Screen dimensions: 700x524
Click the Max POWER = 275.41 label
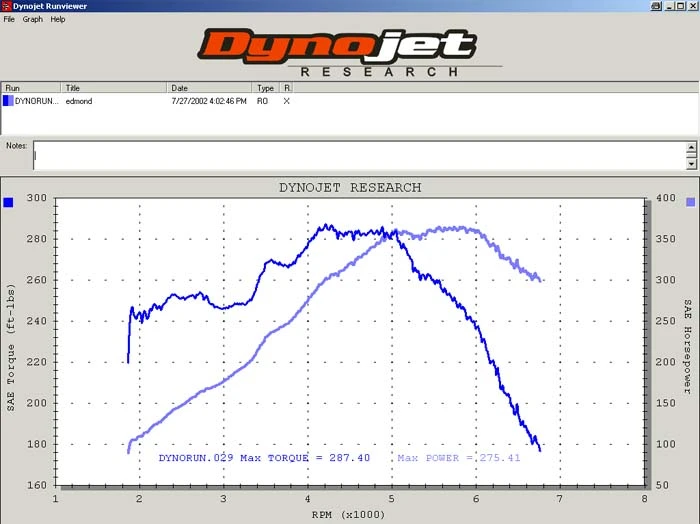(459, 458)
